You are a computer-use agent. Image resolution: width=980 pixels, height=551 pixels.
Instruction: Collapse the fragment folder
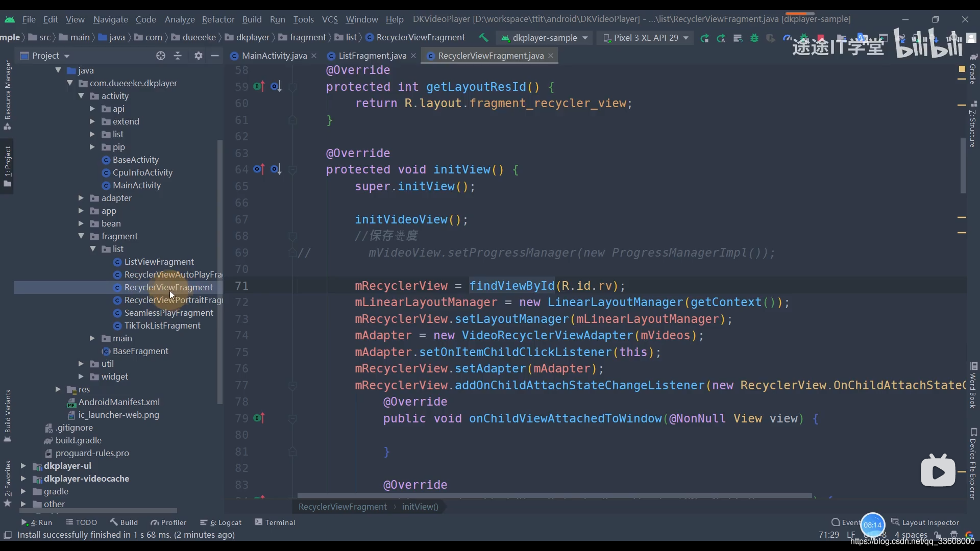81,236
